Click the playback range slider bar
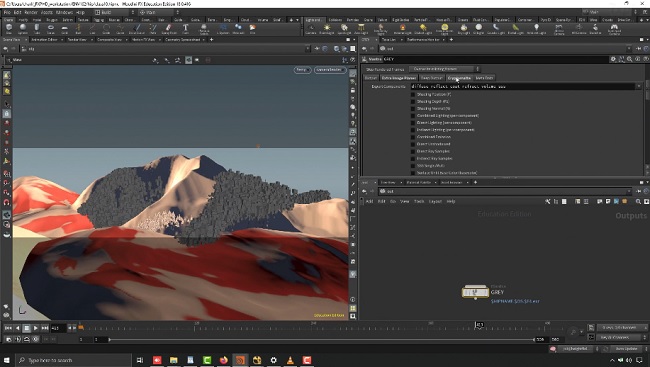This screenshot has height=367, width=650. coord(322,339)
